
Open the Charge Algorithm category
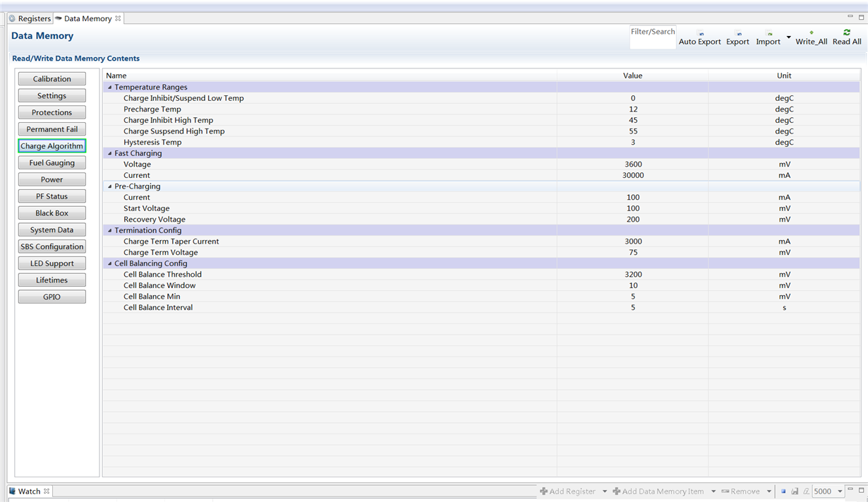52,146
